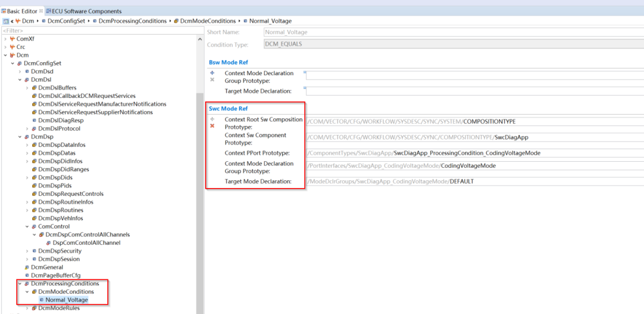The image size is (644, 314).
Task: Click the DspComContolAllChannel item icon
Action: (48, 243)
